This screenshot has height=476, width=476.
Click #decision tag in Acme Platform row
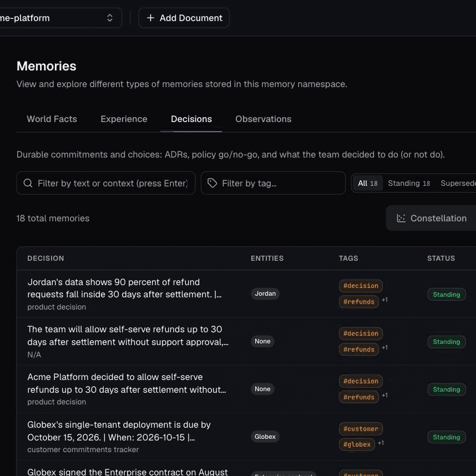tap(361, 381)
